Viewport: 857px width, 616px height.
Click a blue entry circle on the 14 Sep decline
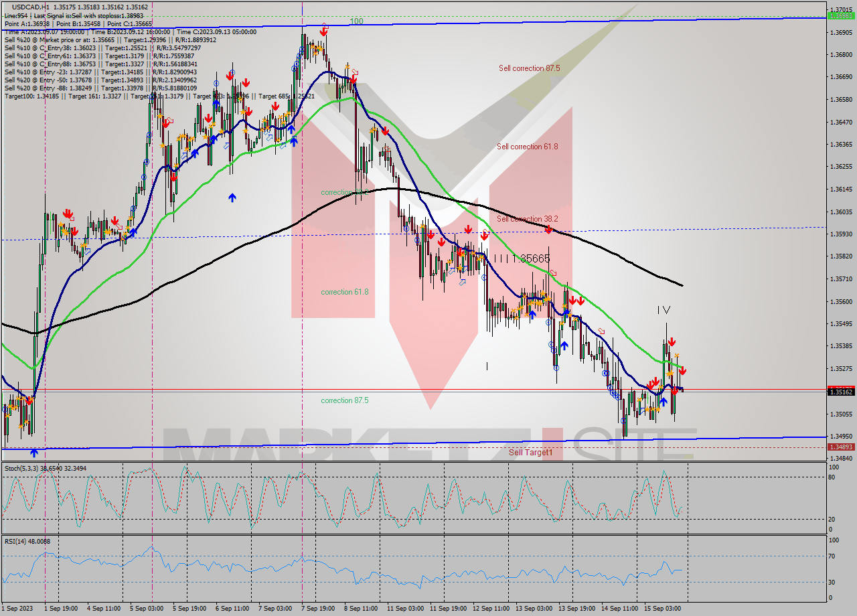(x=607, y=374)
